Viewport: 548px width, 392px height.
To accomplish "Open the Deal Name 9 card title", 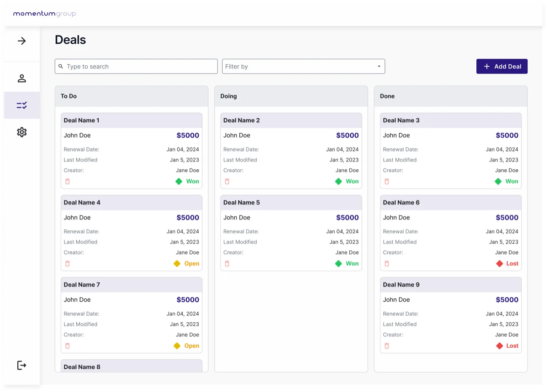I will 401,285.
